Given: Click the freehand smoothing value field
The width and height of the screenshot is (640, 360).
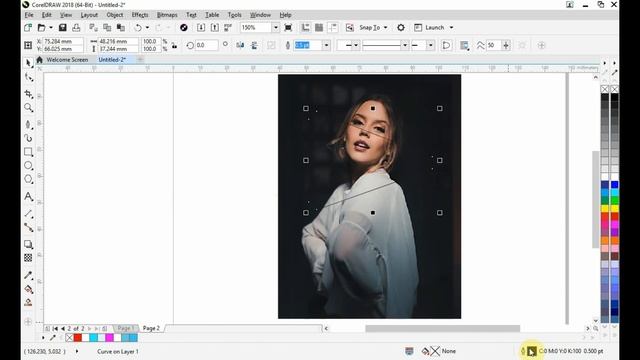Looking at the screenshot, I should tap(493, 45).
